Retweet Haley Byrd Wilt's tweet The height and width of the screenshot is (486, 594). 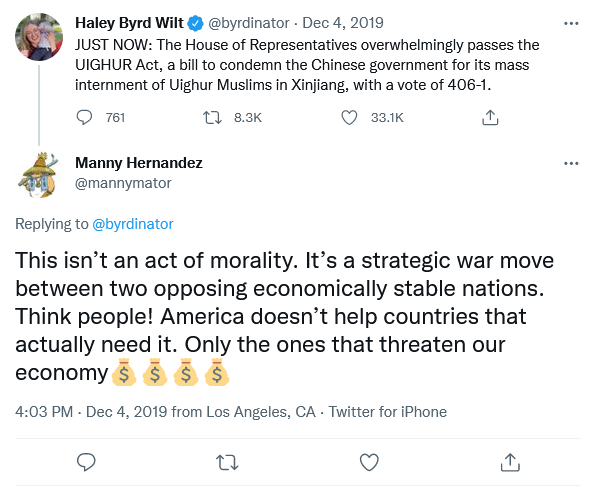coord(213,117)
